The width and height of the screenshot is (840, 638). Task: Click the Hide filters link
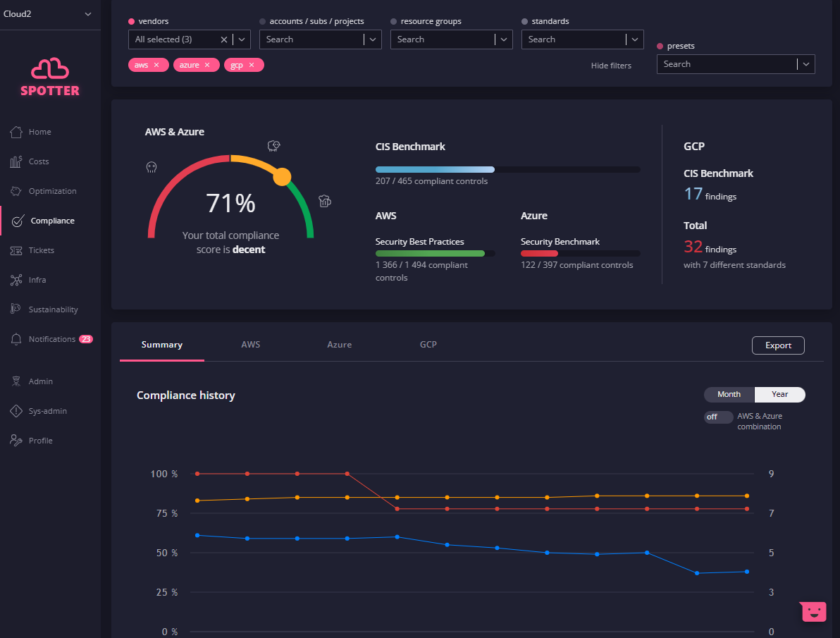point(611,66)
